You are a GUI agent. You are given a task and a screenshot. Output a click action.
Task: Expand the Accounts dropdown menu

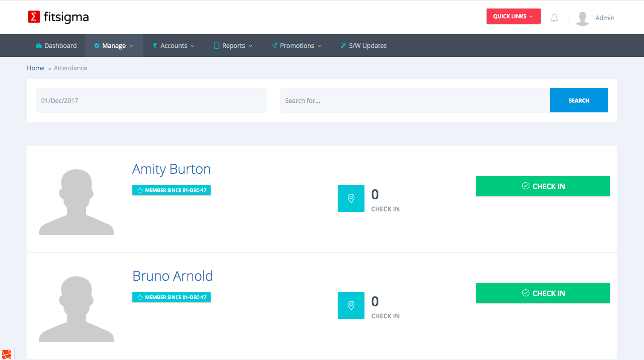click(174, 46)
